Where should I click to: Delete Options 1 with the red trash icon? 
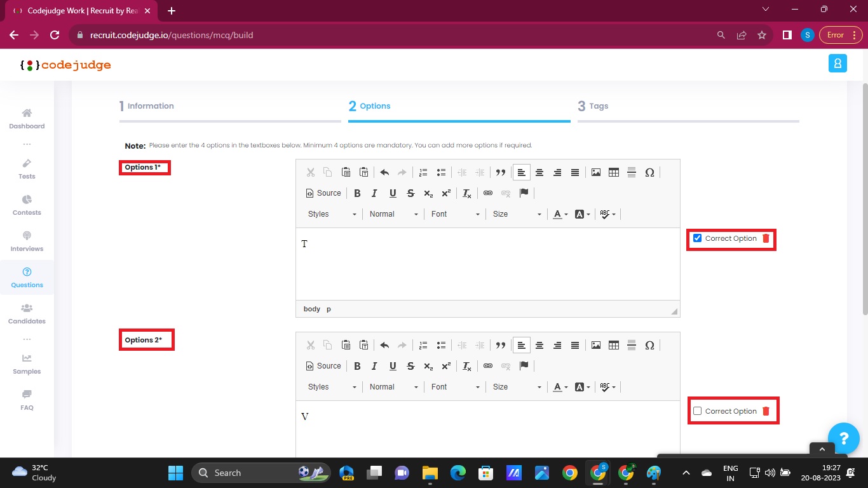(x=766, y=238)
